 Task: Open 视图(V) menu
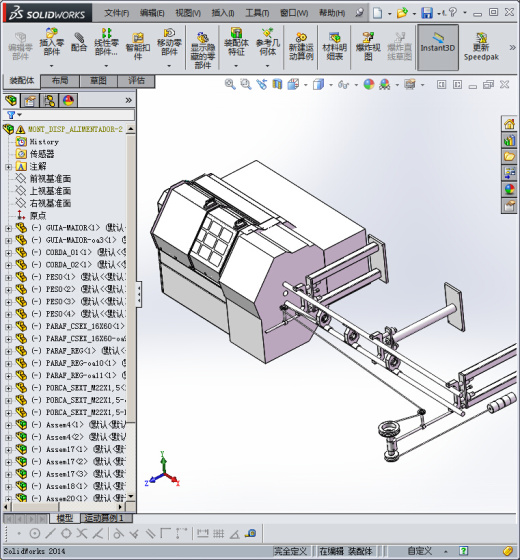188,13
